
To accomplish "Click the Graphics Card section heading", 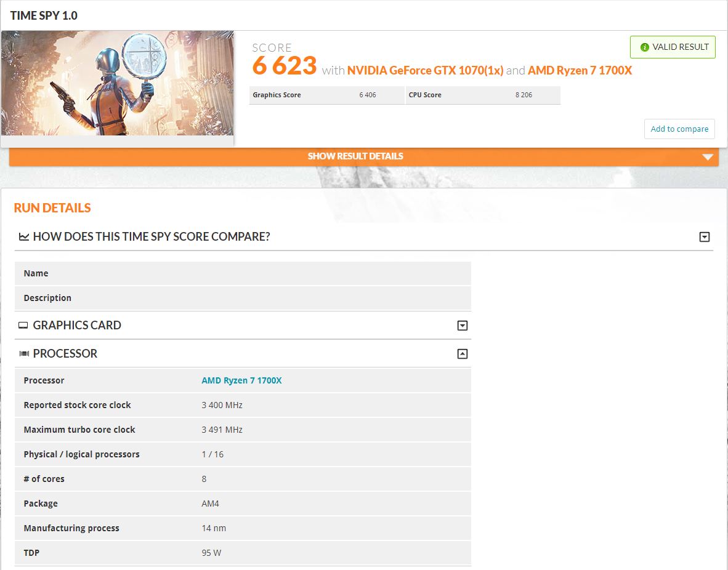I will coord(77,326).
